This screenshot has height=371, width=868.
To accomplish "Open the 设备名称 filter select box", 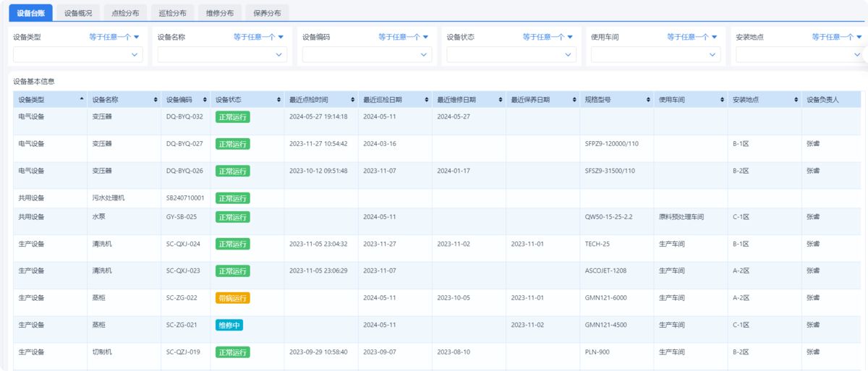I will (223, 54).
